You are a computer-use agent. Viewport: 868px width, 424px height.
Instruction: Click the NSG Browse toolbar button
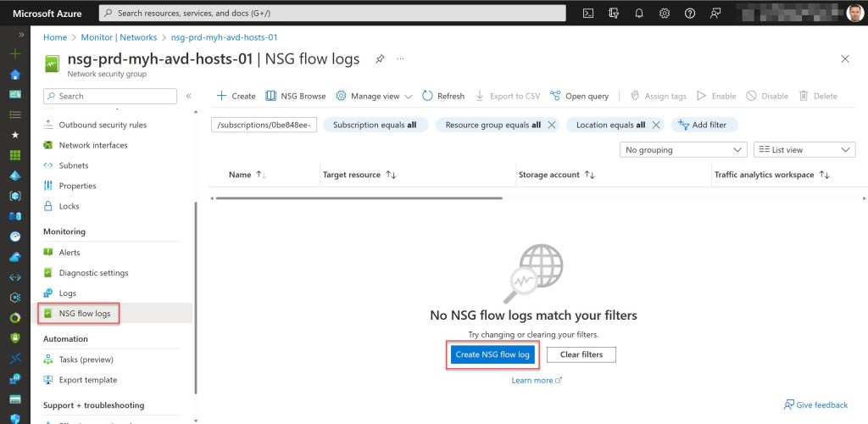296,96
